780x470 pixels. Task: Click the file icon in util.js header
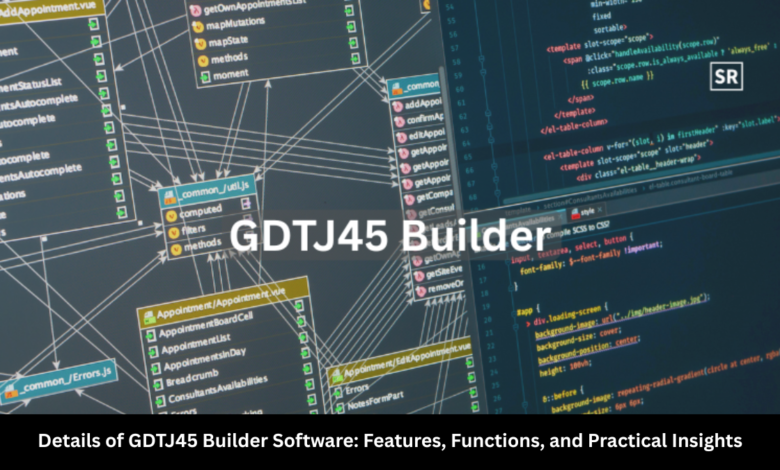(170, 197)
